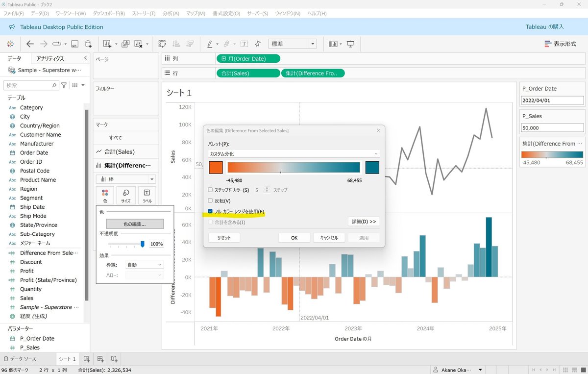Click the キャンセル button

[x=329, y=238]
